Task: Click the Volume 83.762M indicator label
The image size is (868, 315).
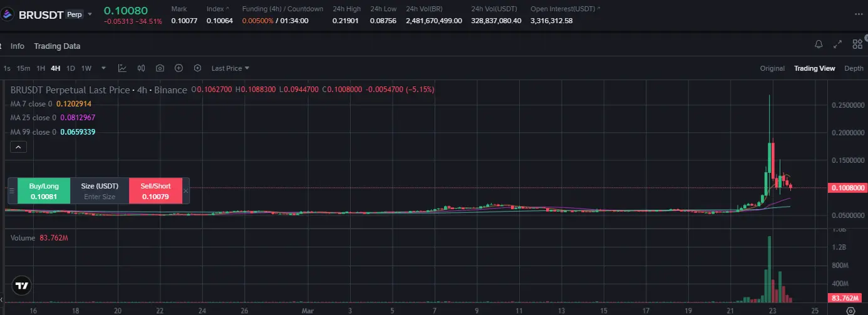Action: click(39, 237)
